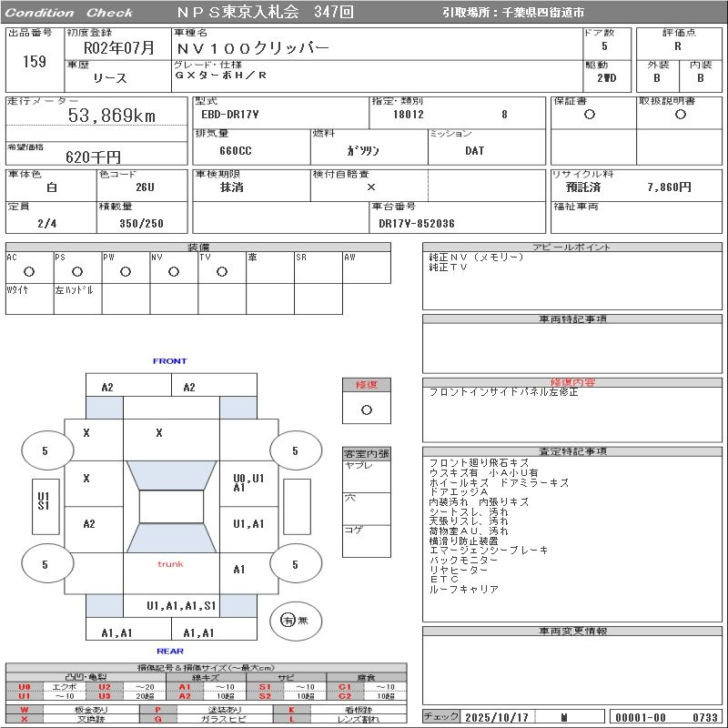Click the U0,U1 A1 damage cell
728x728 pixels.
(x=248, y=482)
